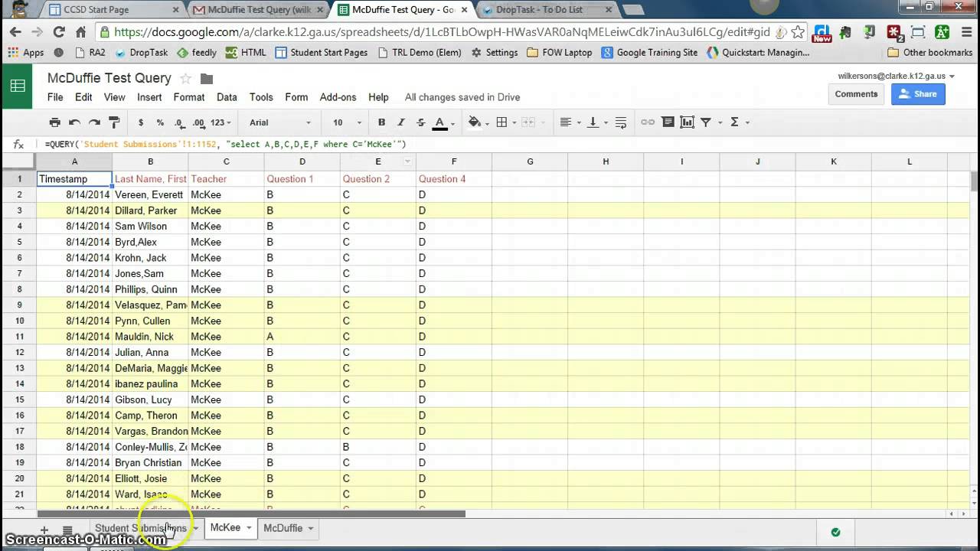Select cell A1 Timestamp
This screenshot has width=980, height=551.
(74, 179)
